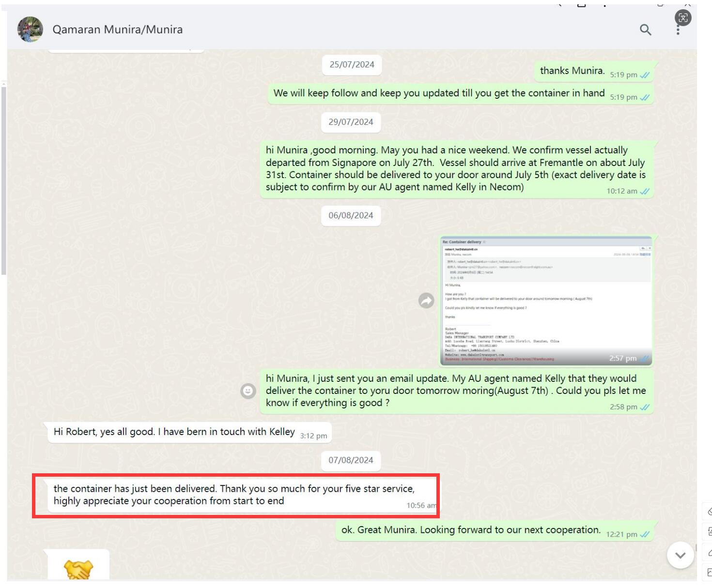Click the search icon in chat header
The width and height of the screenshot is (712, 588).
tap(645, 30)
